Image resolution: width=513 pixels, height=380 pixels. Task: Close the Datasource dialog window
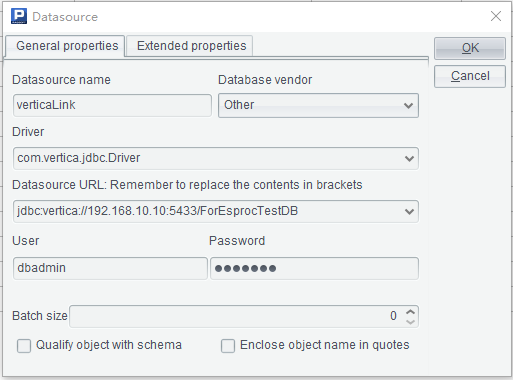click(496, 16)
